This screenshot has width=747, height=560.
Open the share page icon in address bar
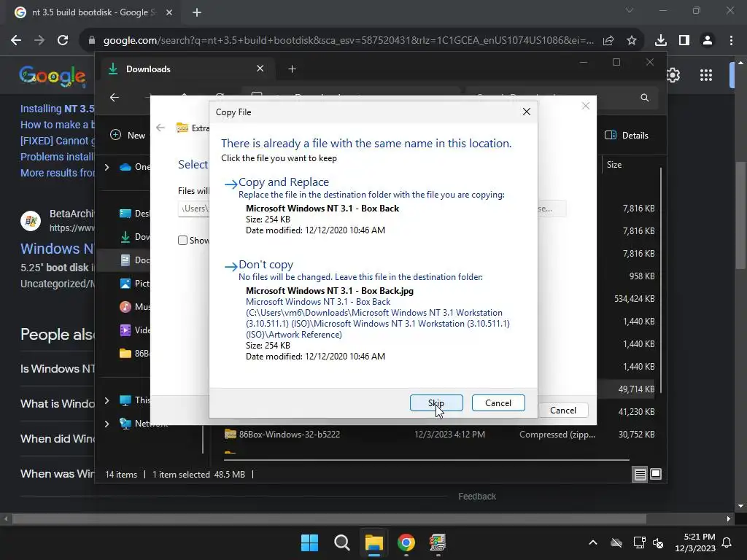(608, 41)
